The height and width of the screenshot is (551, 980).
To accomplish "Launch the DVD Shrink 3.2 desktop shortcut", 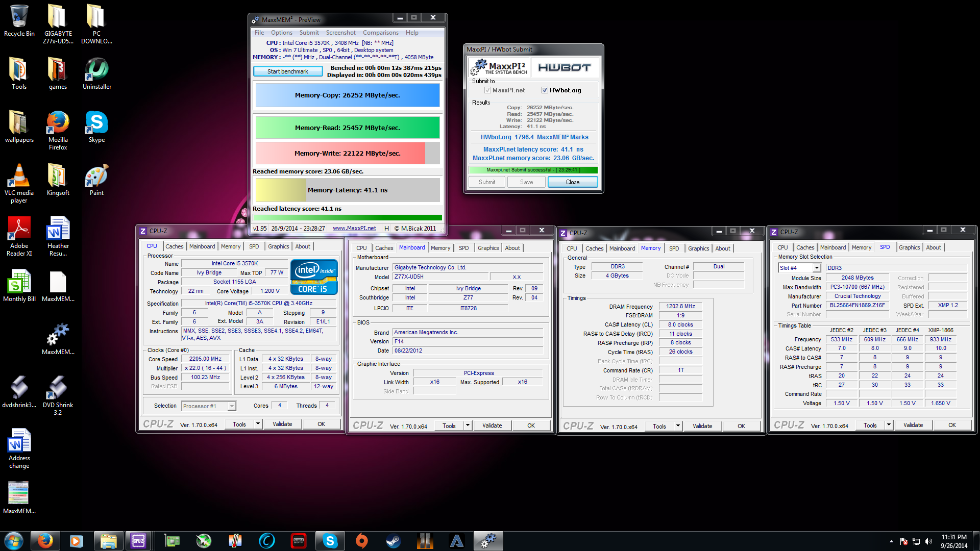I will (x=58, y=395).
